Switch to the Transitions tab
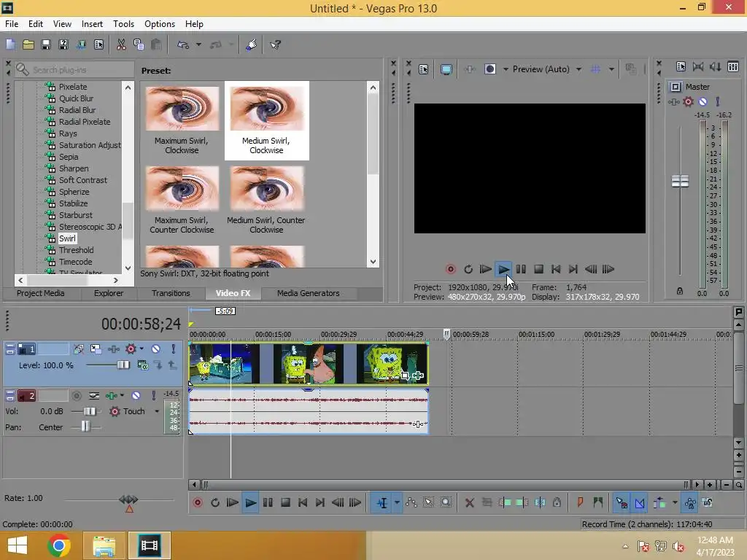The width and height of the screenshot is (747, 560). click(171, 293)
